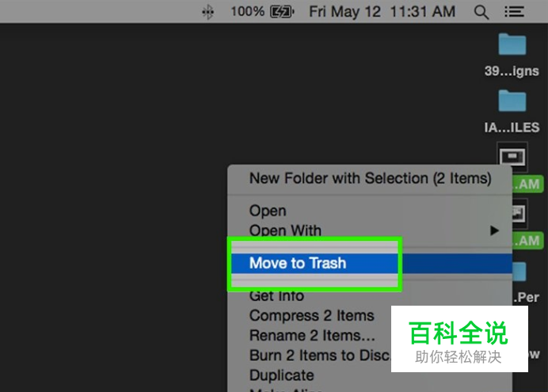This screenshot has width=548, height=392.
Task: Click the 100% battery percentage text
Action: (247, 12)
